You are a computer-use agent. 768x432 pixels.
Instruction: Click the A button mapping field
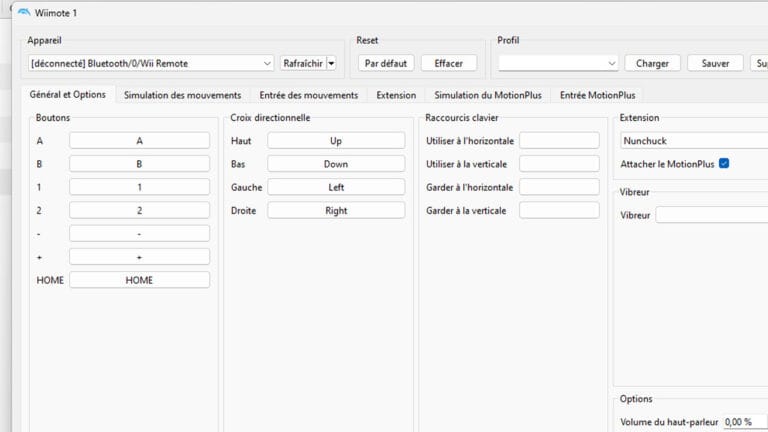(139, 141)
